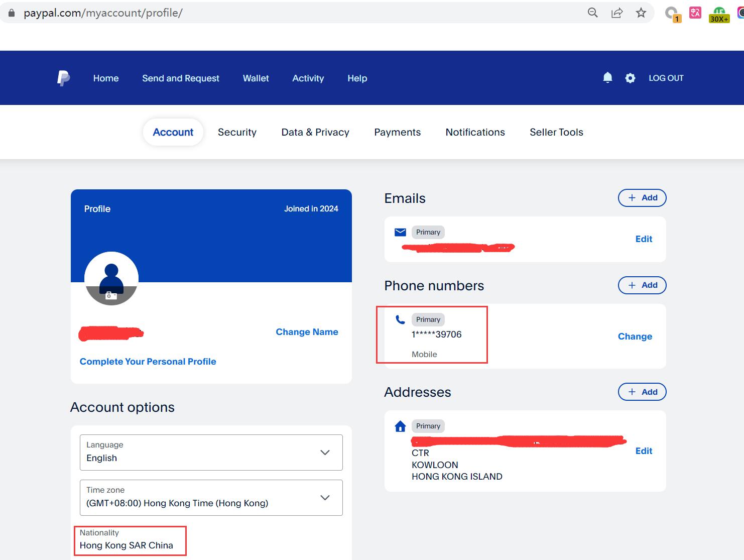
Task: Click the Joined in 2024 text
Action: (x=311, y=209)
